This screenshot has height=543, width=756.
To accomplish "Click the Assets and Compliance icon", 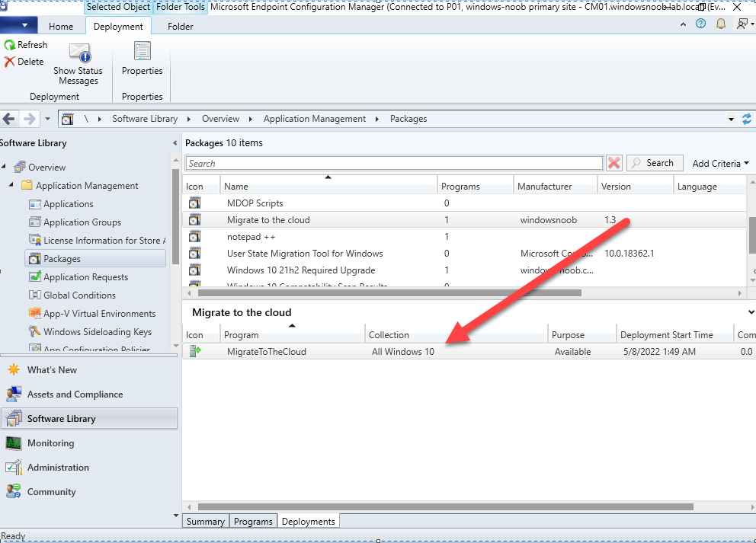I will click(14, 394).
